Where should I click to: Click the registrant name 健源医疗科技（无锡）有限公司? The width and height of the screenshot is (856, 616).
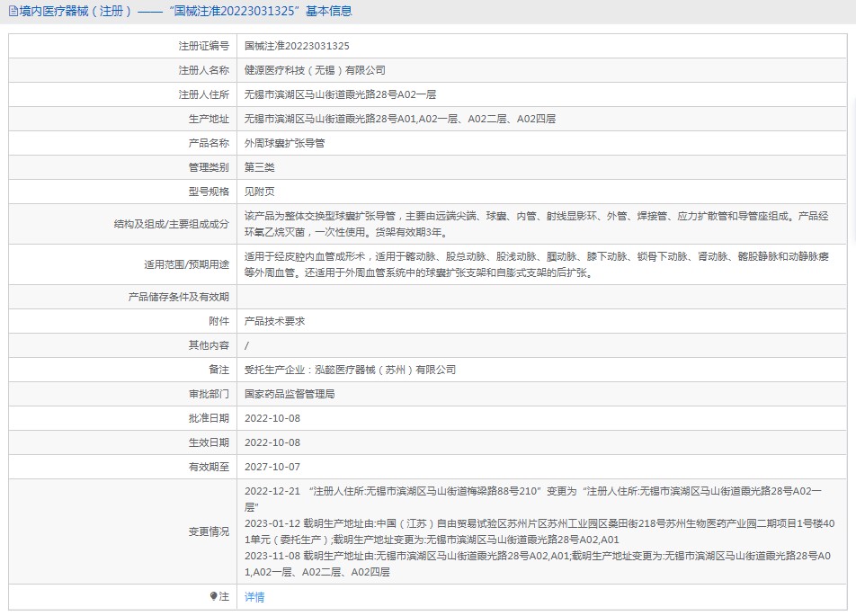pos(315,70)
